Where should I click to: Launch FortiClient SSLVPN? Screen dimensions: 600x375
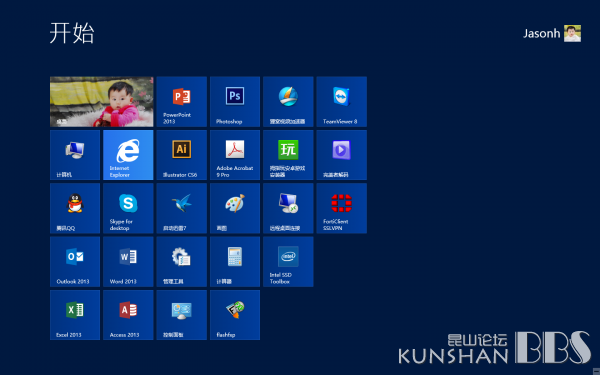[x=342, y=208]
